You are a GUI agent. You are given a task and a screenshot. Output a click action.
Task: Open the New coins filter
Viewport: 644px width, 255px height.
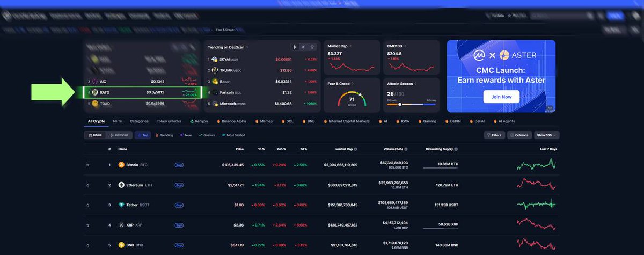pos(186,135)
